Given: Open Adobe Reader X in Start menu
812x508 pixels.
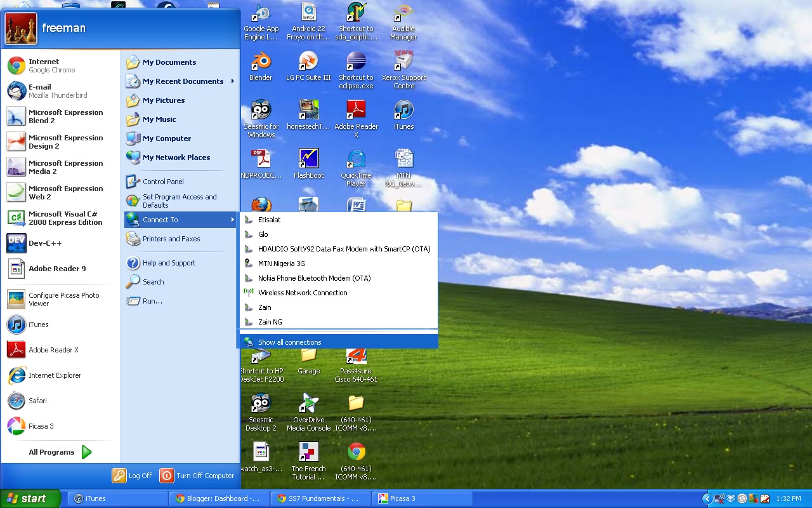Looking at the screenshot, I should (x=60, y=350).
